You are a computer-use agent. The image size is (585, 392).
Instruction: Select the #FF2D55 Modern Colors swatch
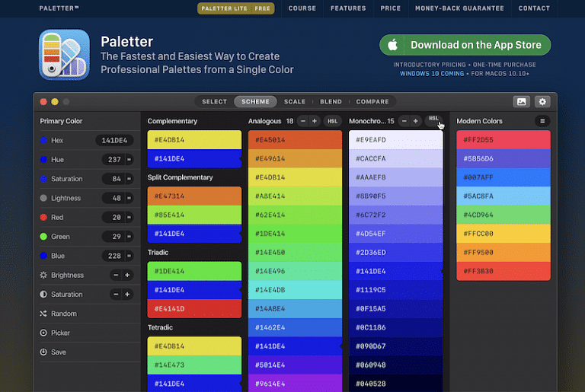tap(503, 140)
